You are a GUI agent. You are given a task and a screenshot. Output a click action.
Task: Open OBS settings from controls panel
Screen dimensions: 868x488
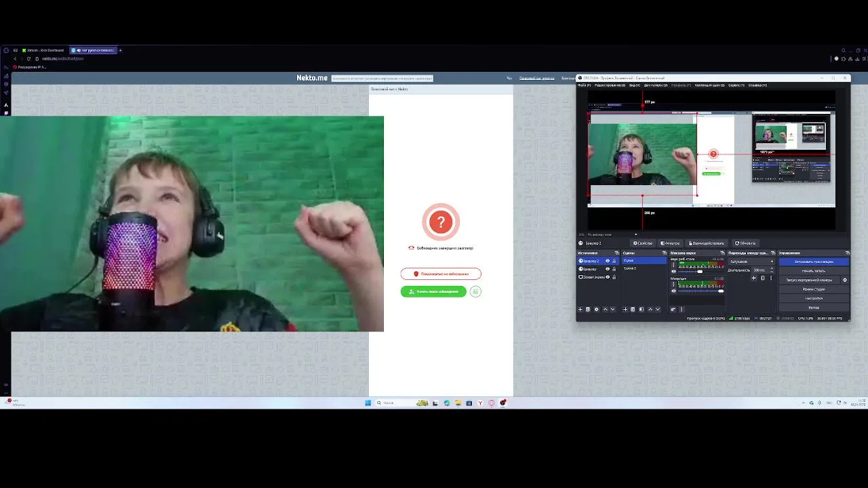[814, 298]
